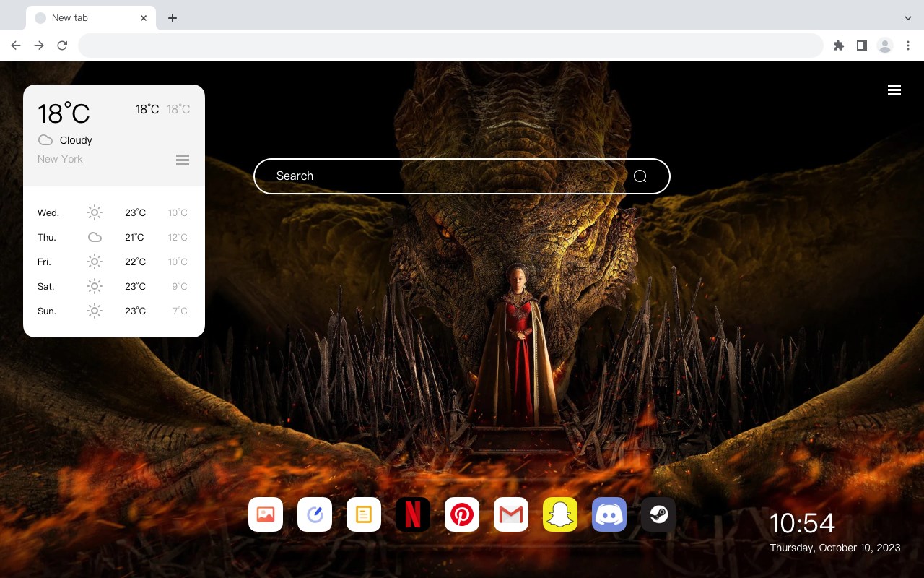Click the current temperature 18°C heading

[x=64, y=113]
